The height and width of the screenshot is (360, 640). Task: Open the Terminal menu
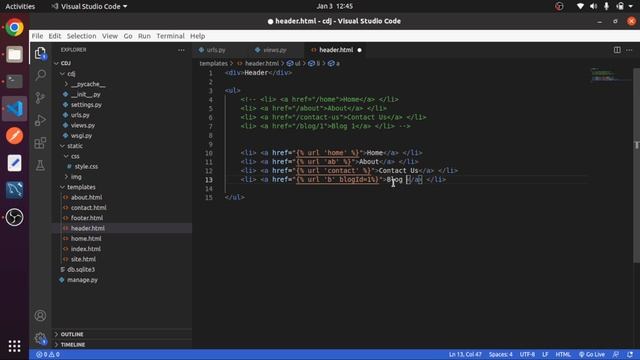[x=170, y=36]
